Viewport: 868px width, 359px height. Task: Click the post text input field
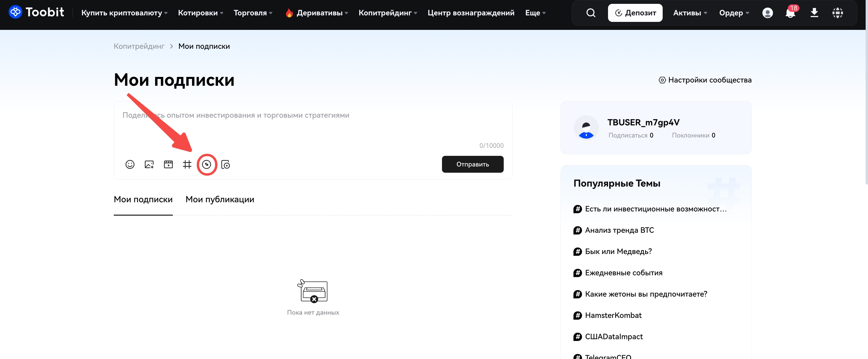pyautogui.click(x=313, y=125)
